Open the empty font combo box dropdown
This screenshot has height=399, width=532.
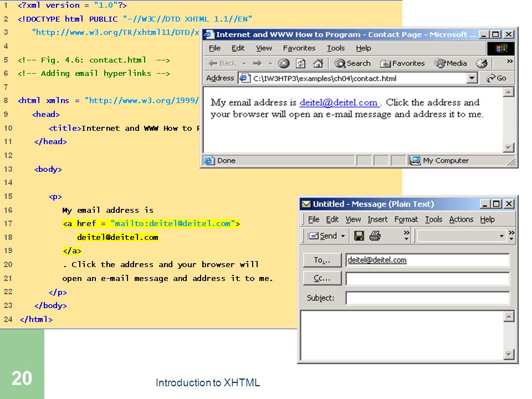click(x=501, y=236)
